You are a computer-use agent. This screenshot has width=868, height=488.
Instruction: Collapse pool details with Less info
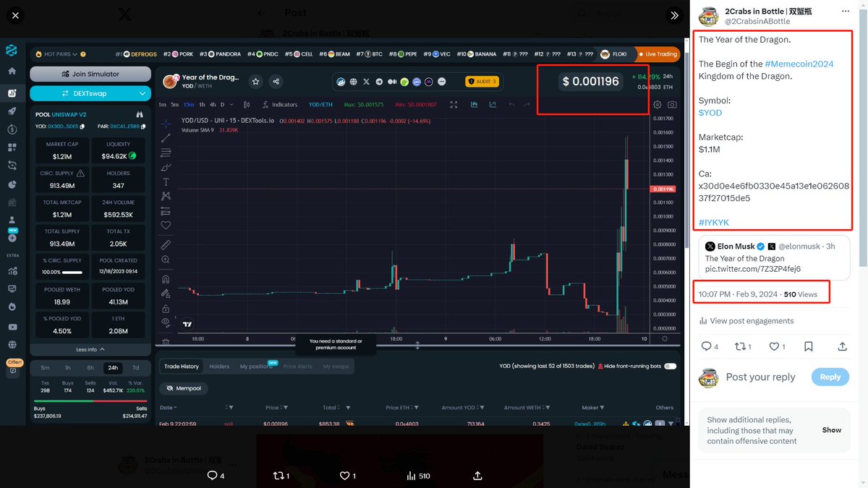pyautogui.click(x=90, y=349)
